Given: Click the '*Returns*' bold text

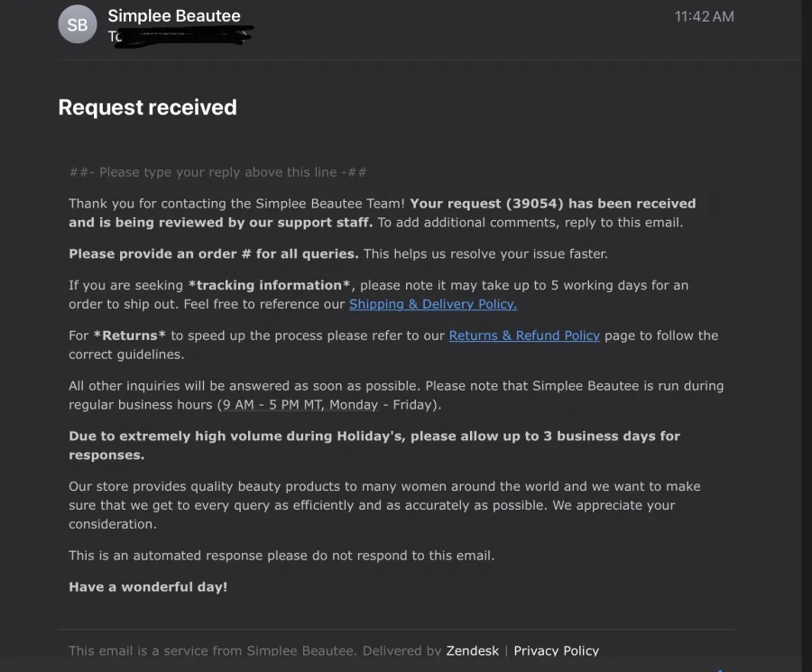Looking at the screenshot, I should pyautogui.click(x=129, y=336).
